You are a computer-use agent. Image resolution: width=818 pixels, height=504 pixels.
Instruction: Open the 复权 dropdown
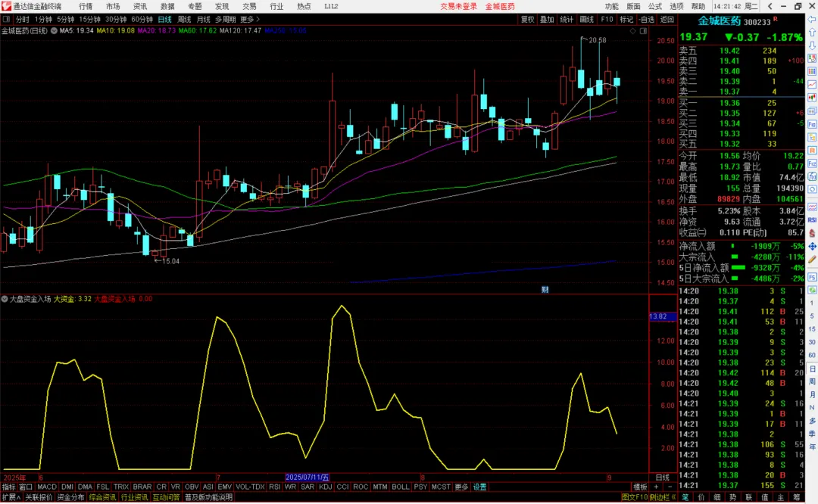click(527, 19)
